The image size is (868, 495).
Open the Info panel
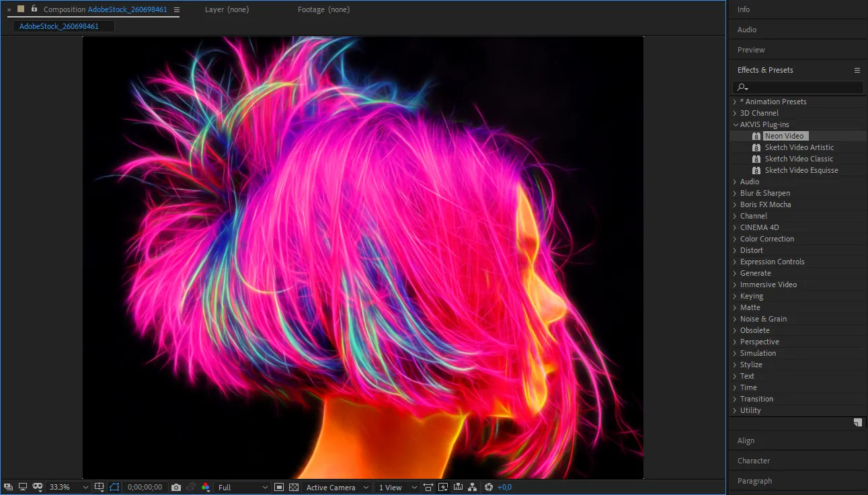[744, 9]
